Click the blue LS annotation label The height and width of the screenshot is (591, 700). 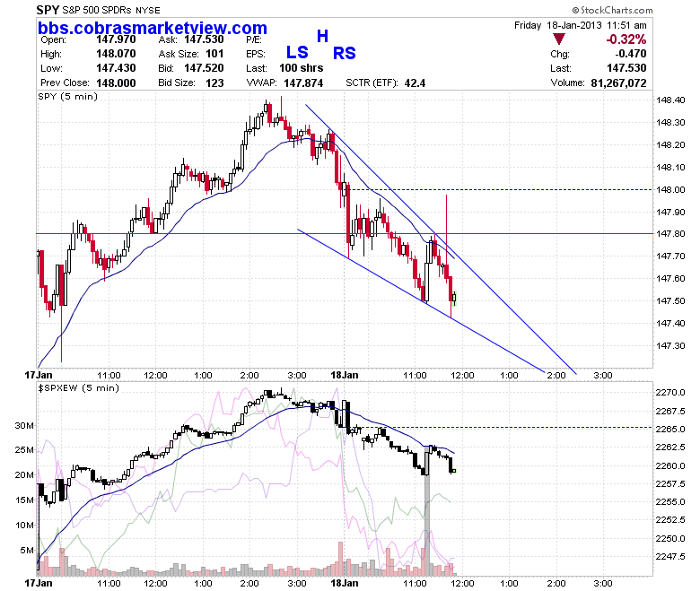[x=297, y=53]
